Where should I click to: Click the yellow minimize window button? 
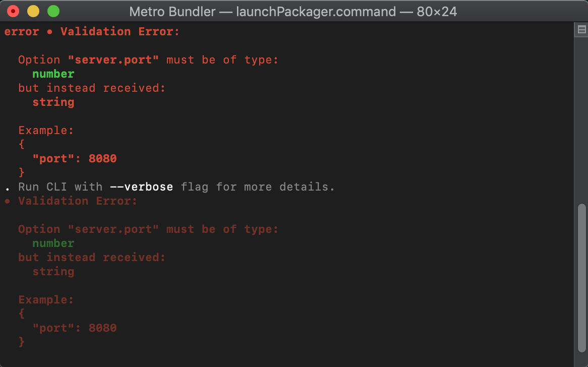coord(33,11)
